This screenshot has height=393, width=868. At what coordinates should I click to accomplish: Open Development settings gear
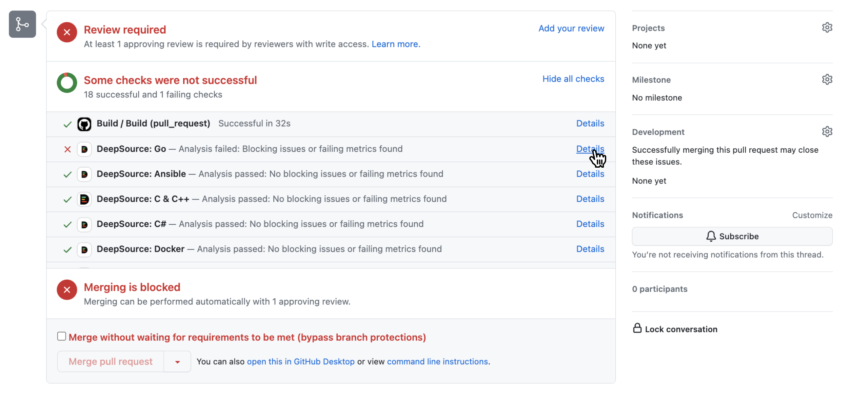(827, 132)
